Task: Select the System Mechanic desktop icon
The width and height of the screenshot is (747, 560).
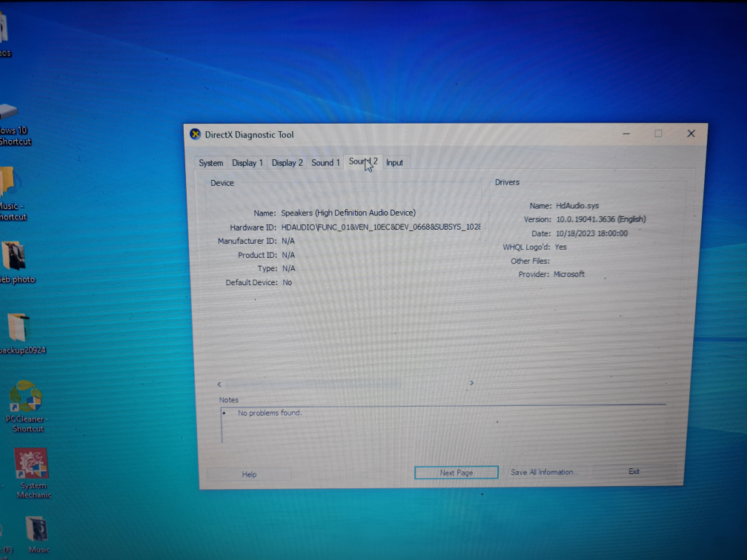Action: pos(32,473)
